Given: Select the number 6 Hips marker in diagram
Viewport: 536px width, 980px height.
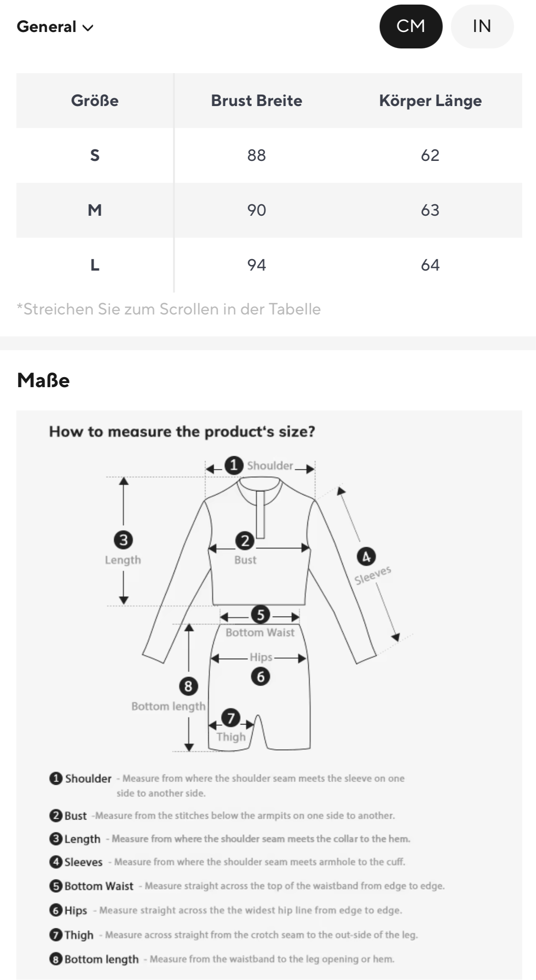Looking at the screenshot, I should [260, 676].
